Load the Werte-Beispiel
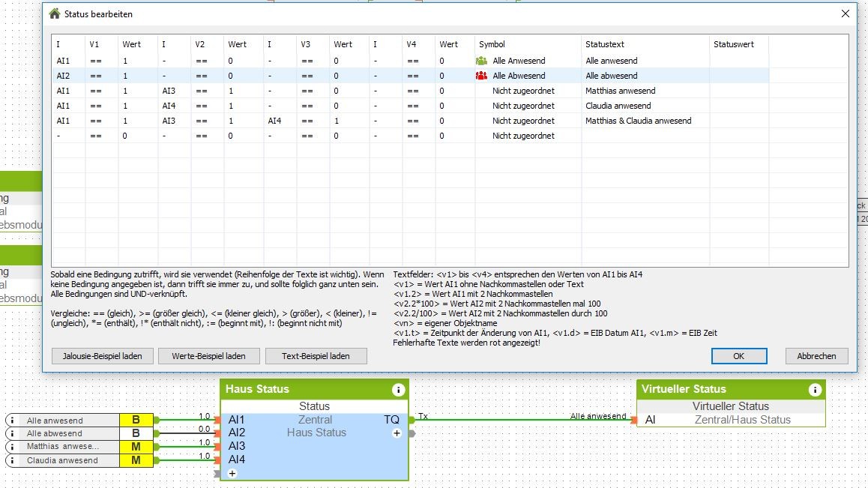This screenshot has width=868, height=488. [208, 356]
